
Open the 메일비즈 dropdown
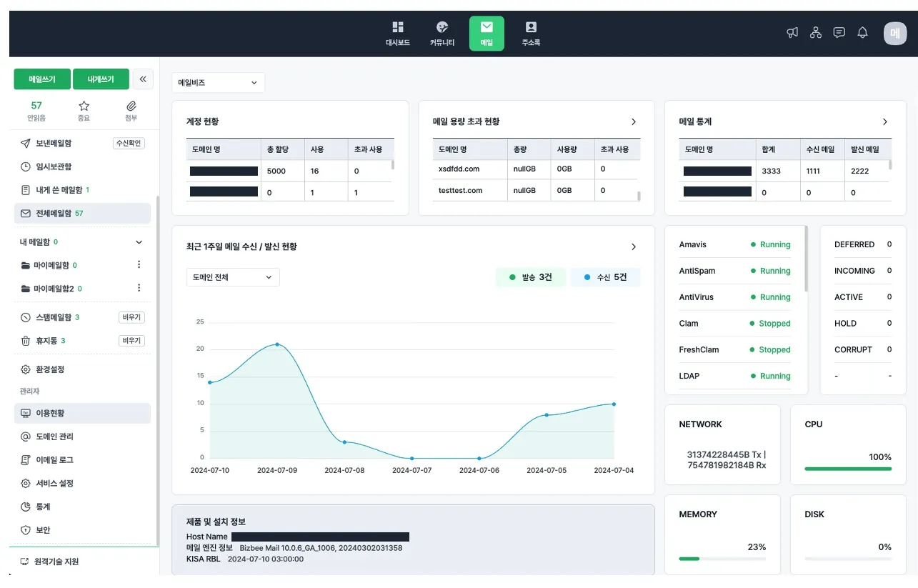coord(218,83)
